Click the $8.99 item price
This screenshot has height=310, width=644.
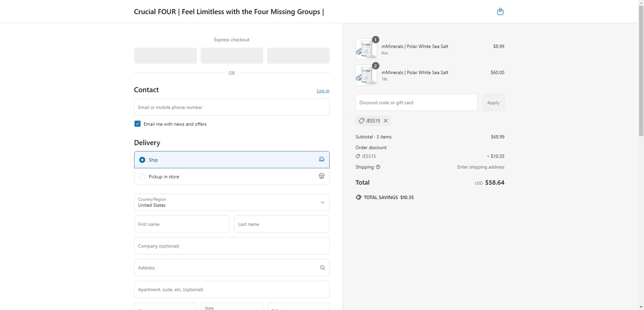499,46
